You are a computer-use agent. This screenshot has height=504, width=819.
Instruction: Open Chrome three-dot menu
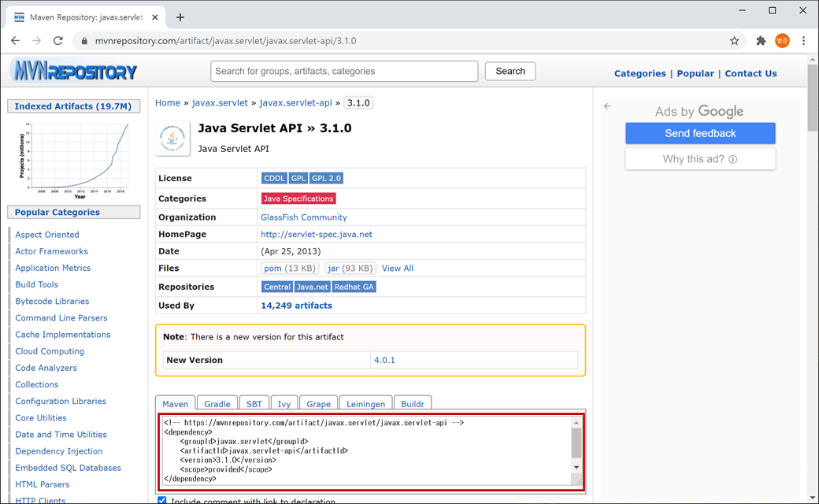tap(803, 41)
